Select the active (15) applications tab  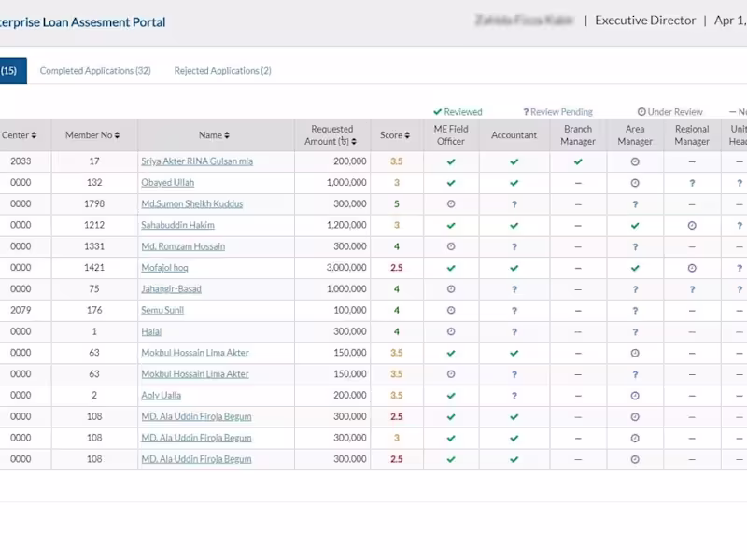click(12, 71)
